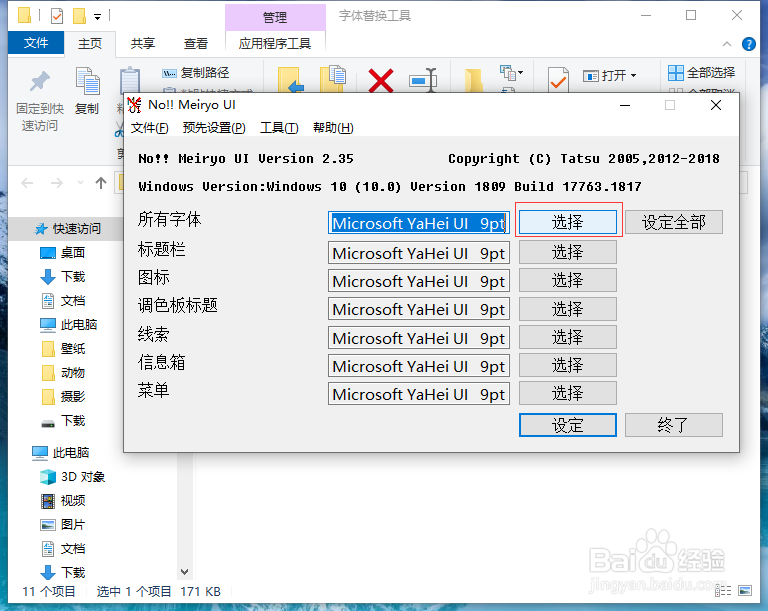
Task: Switch to the 查看 ribbon tab
Action: tap(195, 44)
